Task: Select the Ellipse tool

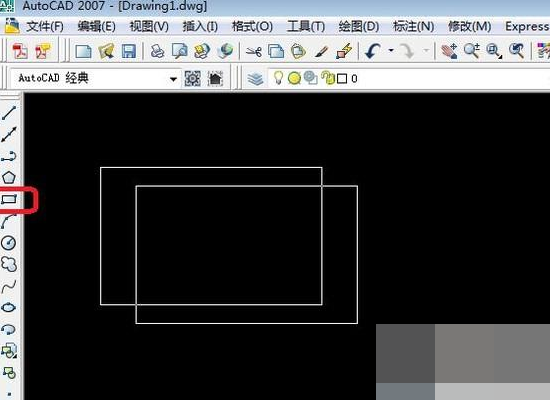Action: [9, 308]
